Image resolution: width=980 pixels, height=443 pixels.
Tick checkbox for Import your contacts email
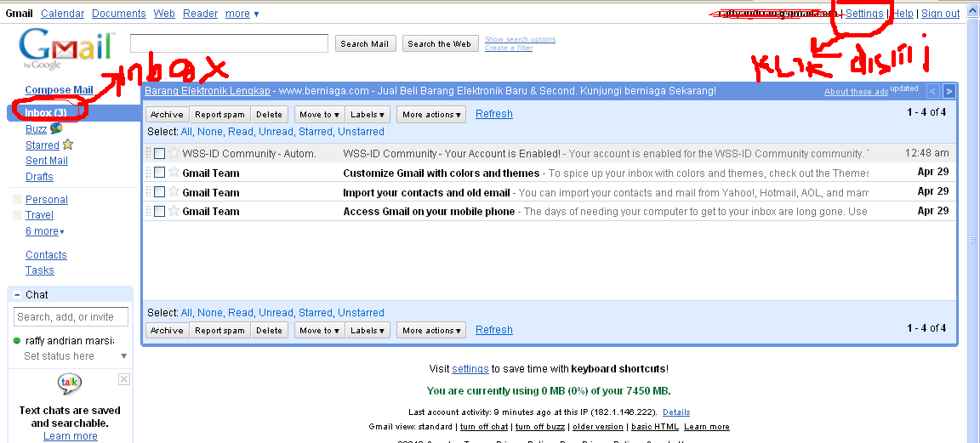pos(159,192)
